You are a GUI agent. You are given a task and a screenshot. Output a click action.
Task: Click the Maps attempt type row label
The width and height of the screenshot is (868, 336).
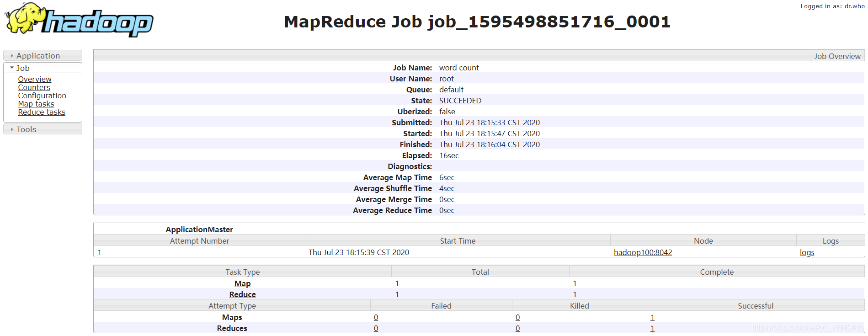point(232,317)
